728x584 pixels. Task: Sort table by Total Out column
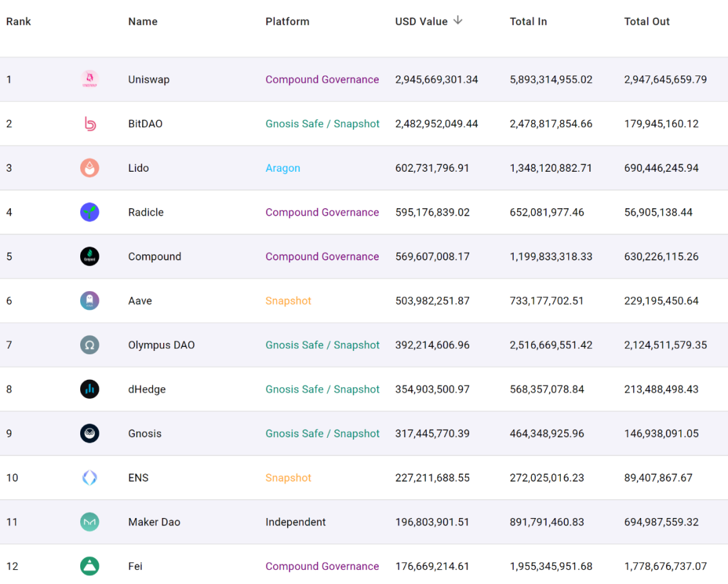[x=646, y=22]
